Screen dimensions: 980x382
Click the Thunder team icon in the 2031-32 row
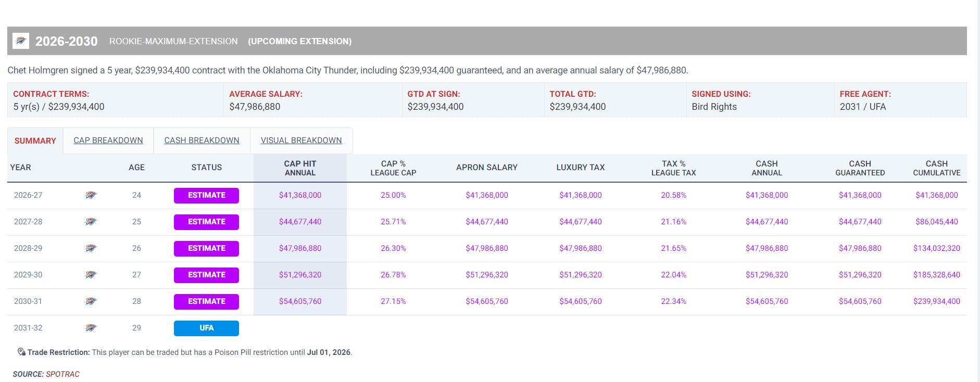pos(91,328)
